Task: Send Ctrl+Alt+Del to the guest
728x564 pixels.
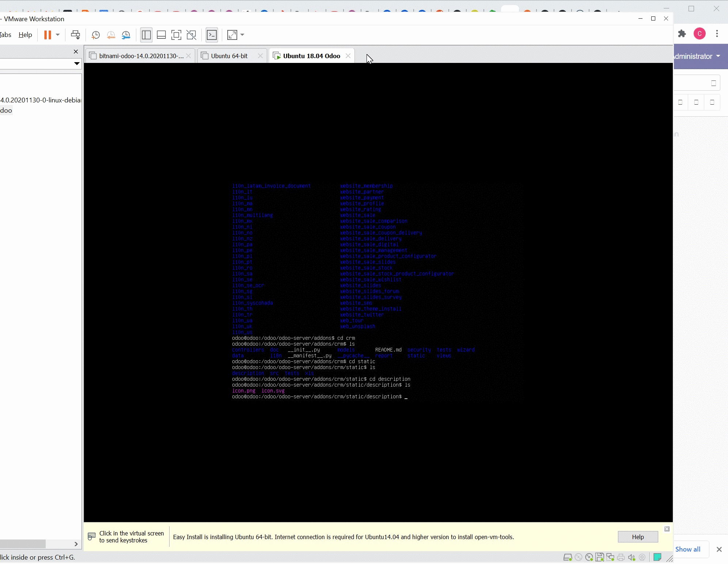Action: (x=75, y=35)
